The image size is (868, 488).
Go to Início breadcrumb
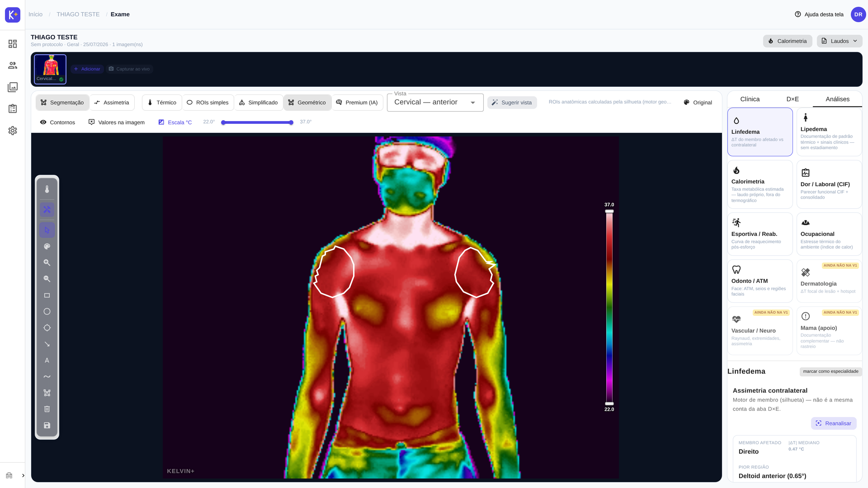(x=36, y=14)
